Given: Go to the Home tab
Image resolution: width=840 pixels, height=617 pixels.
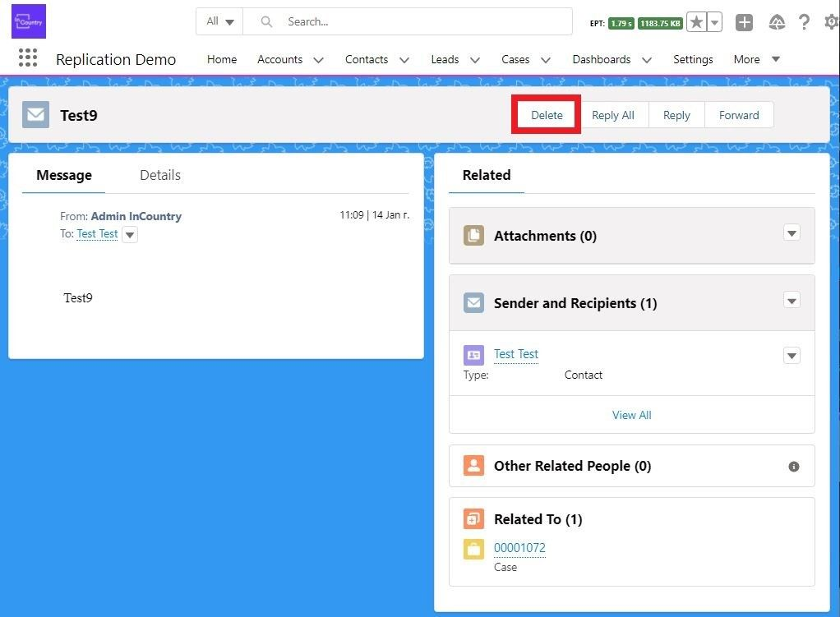Looking at the screenshot, I should (222, 59).
